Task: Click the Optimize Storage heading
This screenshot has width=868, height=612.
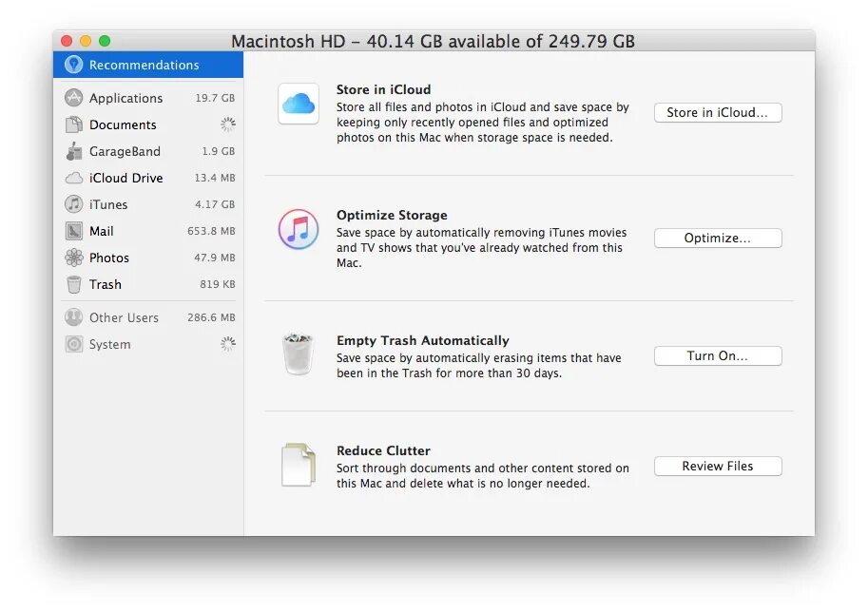Action: click(392, 216)
